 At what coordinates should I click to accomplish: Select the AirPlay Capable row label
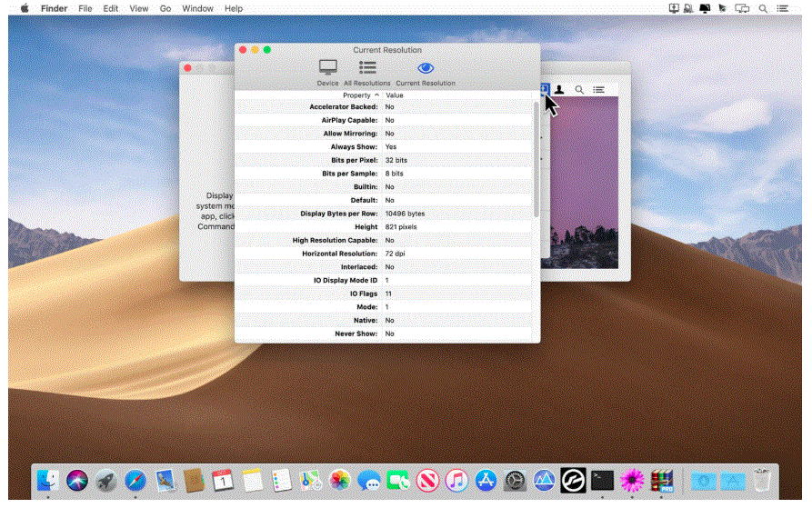pyautogui.click(x=349, y=120)
